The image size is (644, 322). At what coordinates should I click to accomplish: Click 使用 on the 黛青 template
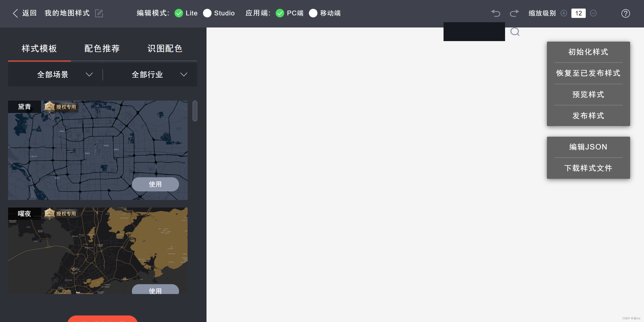pos(155,184)
